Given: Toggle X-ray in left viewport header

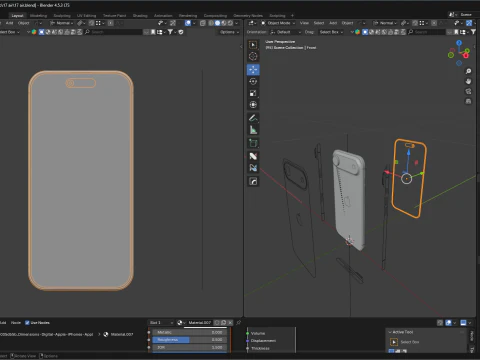Looking at the screenshot, I should tap(203, 23).
